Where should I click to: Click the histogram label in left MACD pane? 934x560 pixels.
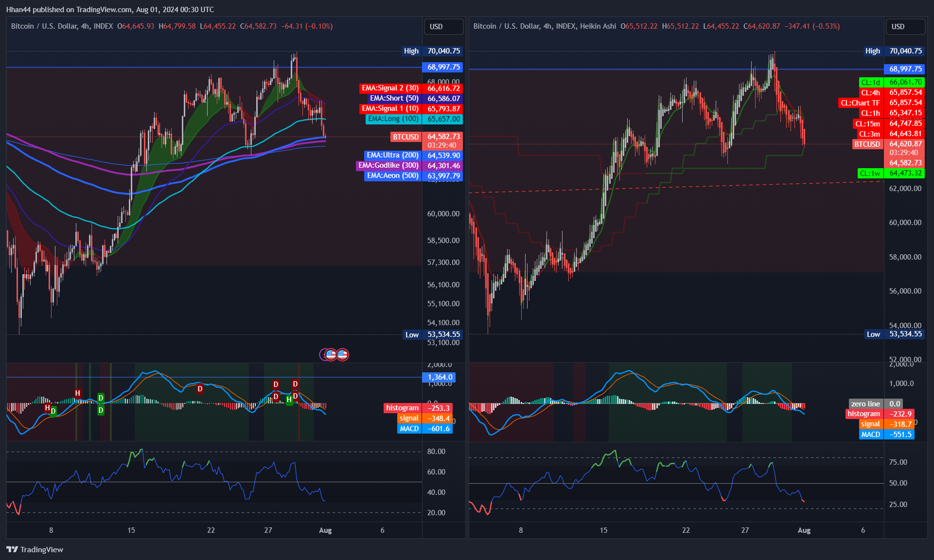(402, 408)
